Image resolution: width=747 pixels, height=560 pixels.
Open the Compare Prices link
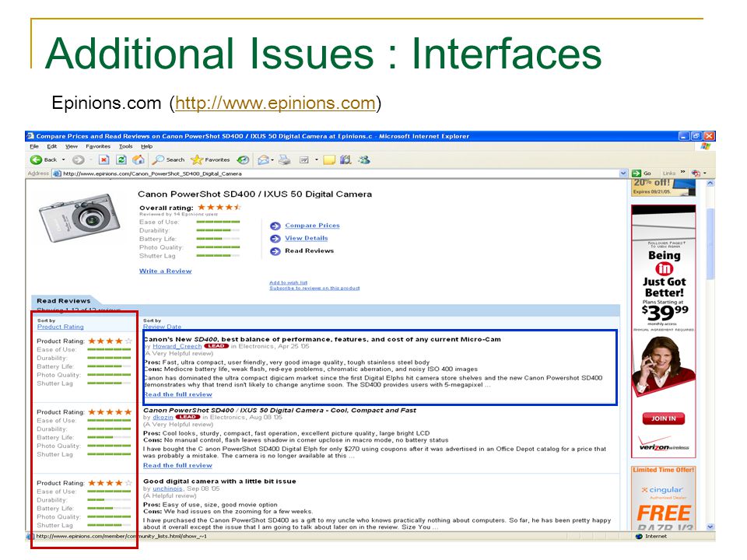[313, 226]
